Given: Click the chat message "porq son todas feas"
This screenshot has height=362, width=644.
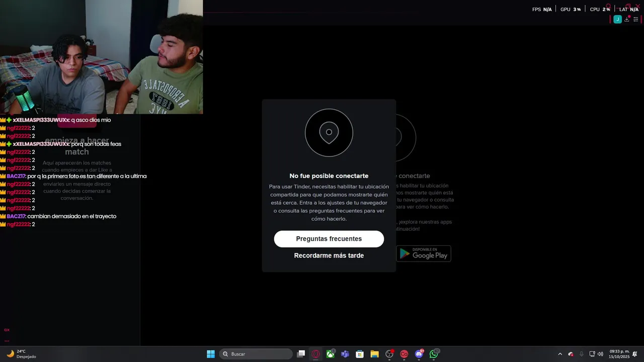Looking at the screenshot, I should coord(96,144).
